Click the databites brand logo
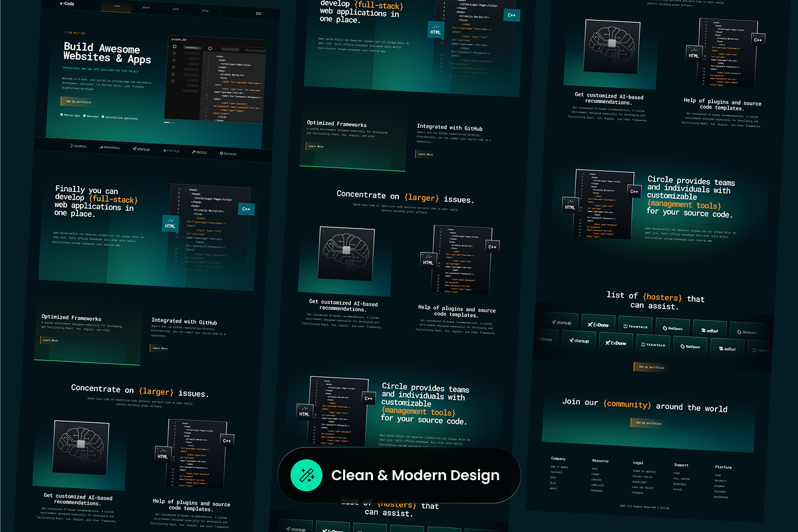The width and height of the screenshot is (798, 532). pyautogui.click(x=78, y=146)
